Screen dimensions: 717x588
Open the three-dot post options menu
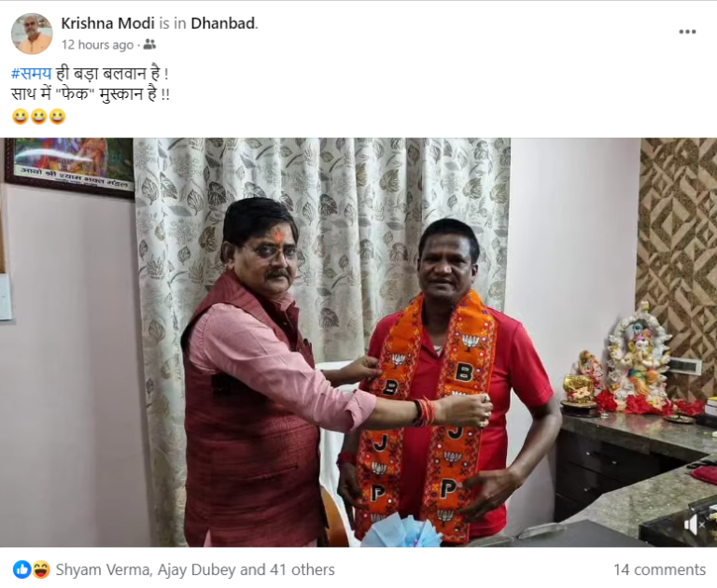(687, 32)
